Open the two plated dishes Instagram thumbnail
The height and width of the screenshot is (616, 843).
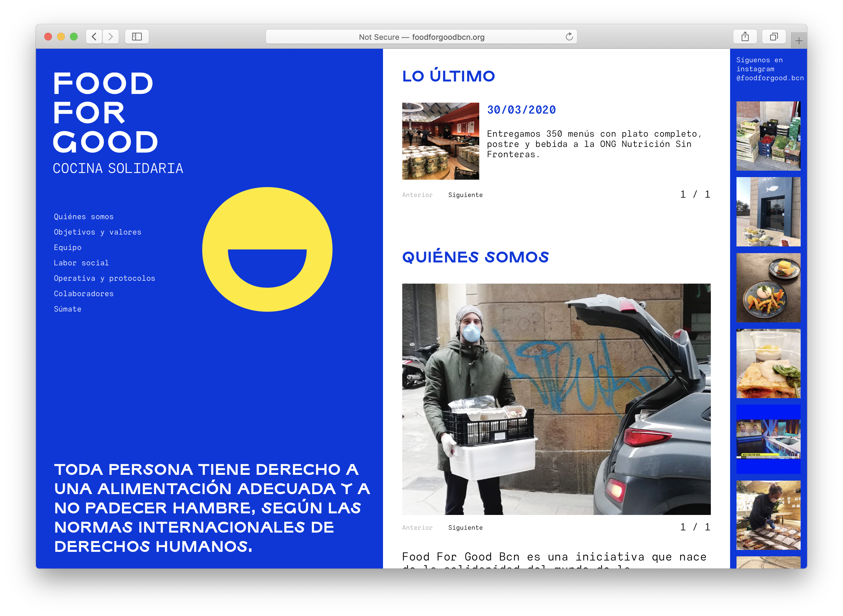(768, 287)
